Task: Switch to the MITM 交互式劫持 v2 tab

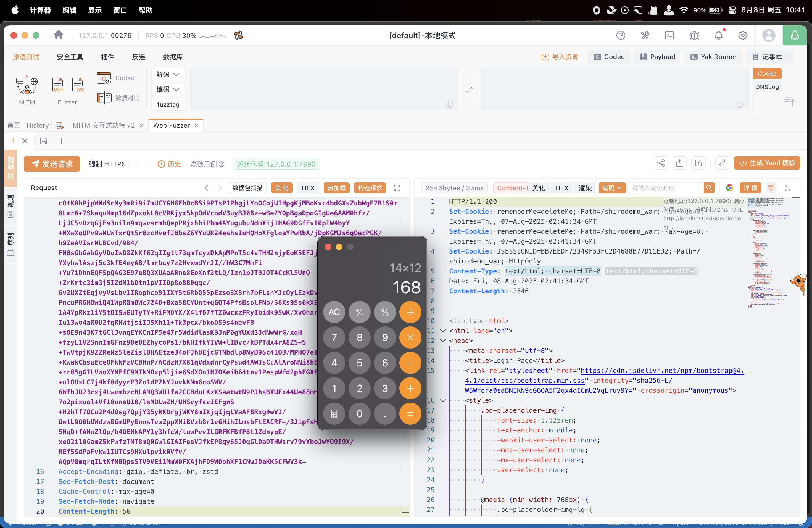Action: click(103, 126)
